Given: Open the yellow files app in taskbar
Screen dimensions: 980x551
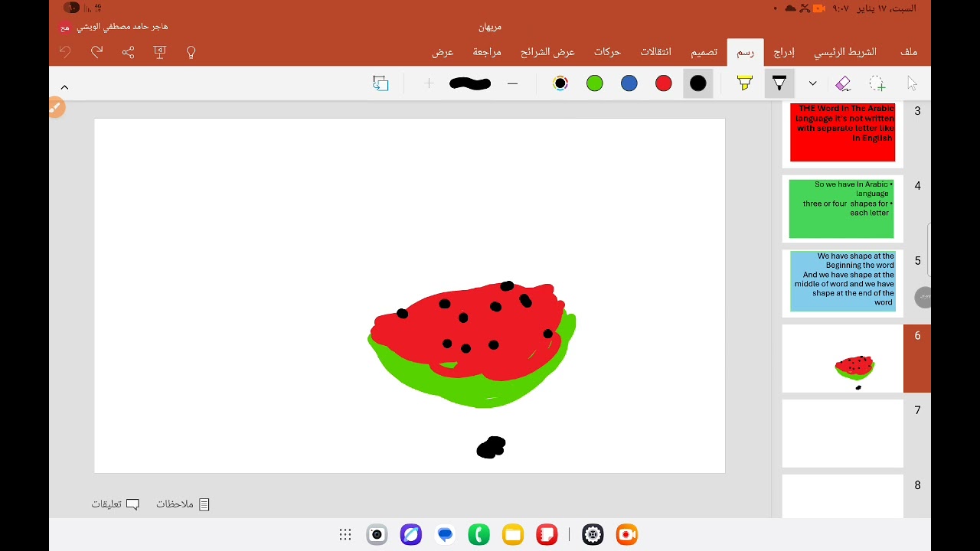Looking at the screenshot, I should [513, 535].
